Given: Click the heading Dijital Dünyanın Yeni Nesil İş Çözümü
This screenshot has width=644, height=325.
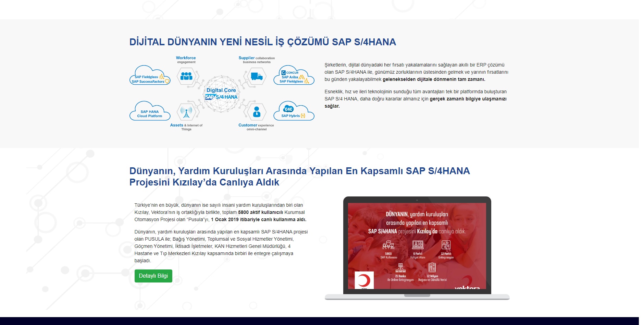Looking at the screenshot, I should [x=262, y=42].
